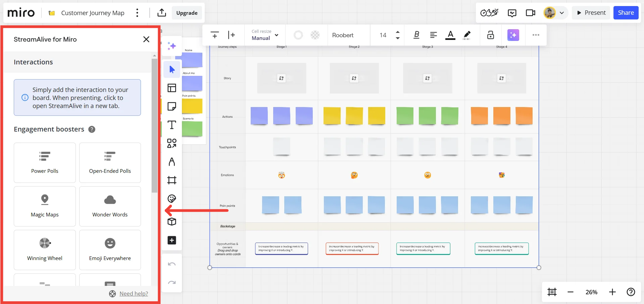
Task: Expand the Cell resize Manual dropdown
Action: tap(265, 35)
